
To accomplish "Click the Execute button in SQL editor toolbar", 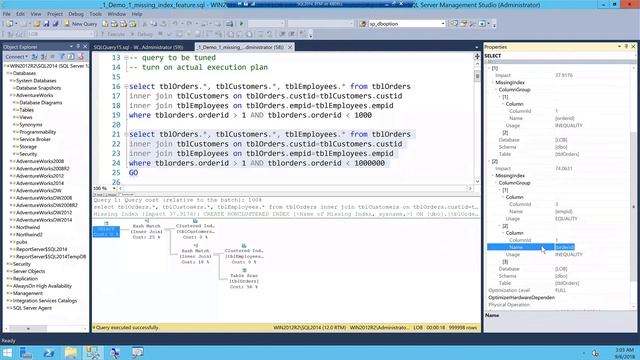I will pos(113,34).
